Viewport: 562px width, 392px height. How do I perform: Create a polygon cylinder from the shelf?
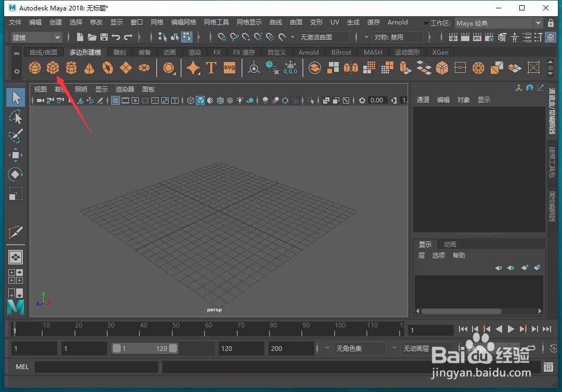tap(71, 68)
